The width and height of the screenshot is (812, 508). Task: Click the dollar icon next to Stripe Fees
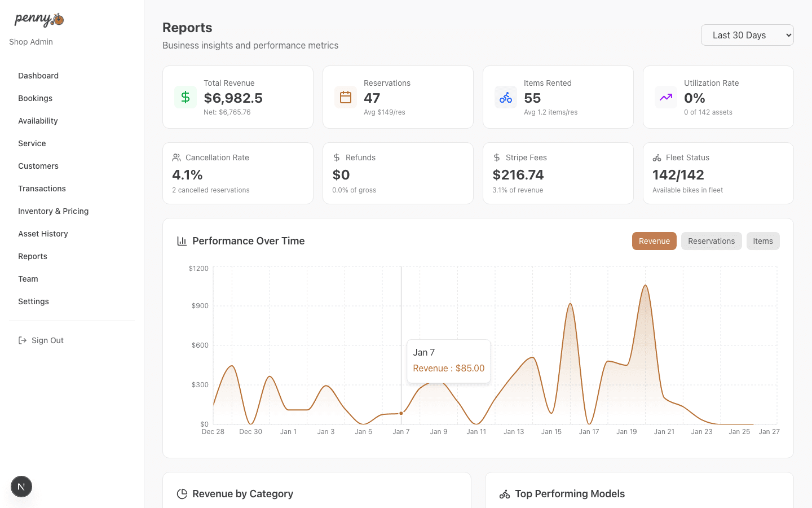pos(496,157)
